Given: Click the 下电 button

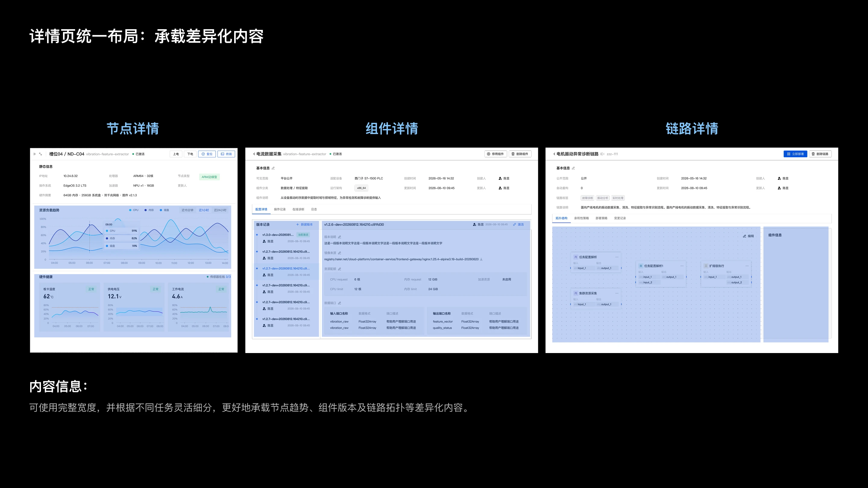Looking at the screenshot, I should point(190,154).
